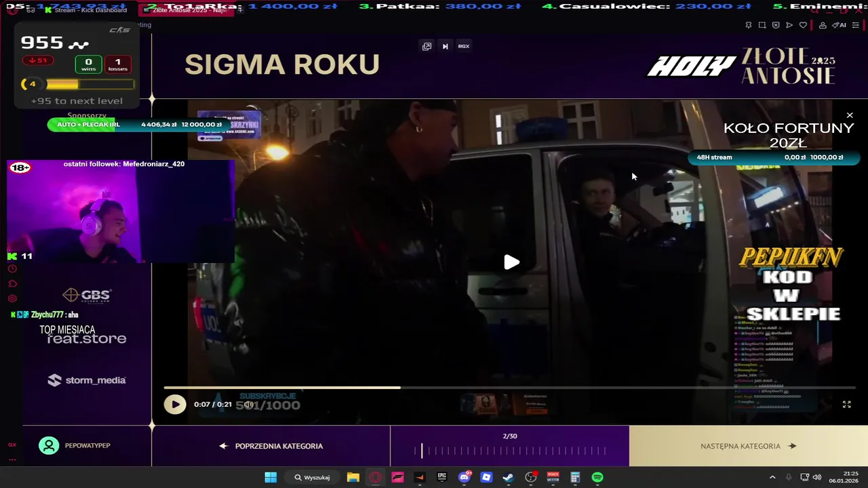Open Discord from the taskbar
Image resolution: width=868 pixels, height=488 pixels.
[x=465, y=477]
